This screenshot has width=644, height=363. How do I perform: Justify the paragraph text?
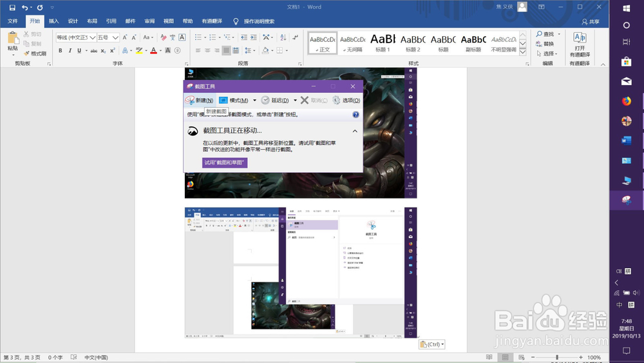pos(226,50)
